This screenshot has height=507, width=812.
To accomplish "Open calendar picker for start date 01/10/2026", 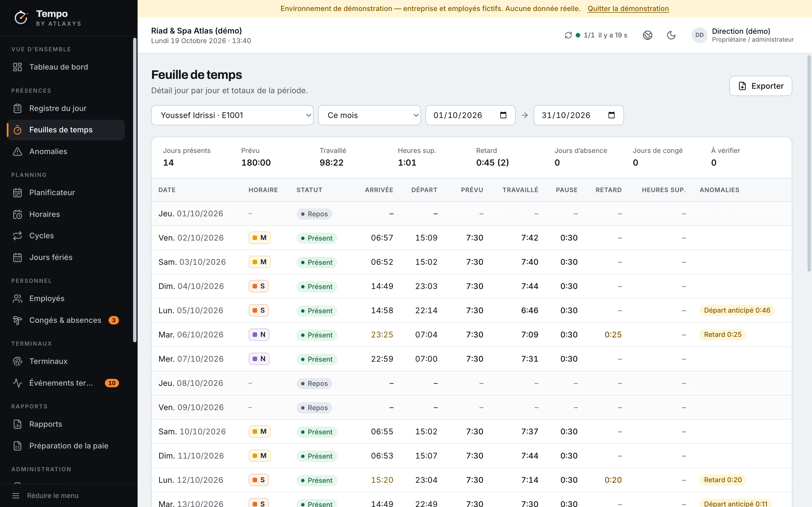I will (503, 115).
